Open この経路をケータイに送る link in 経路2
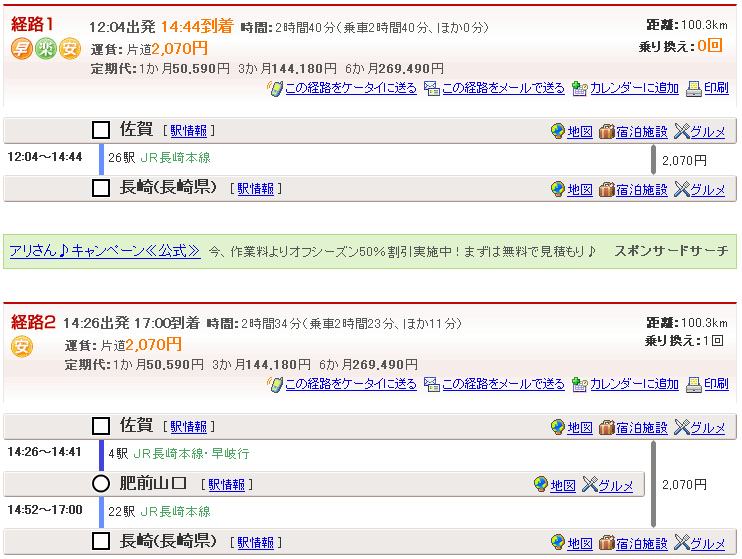Image resolution: width=742 pixels, height=559 pixels. point(351,384)
